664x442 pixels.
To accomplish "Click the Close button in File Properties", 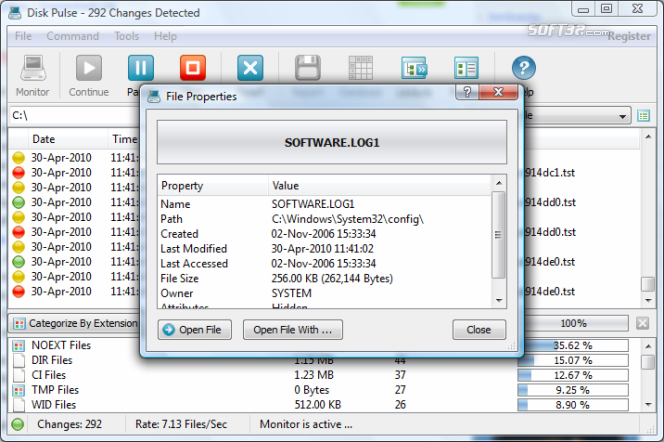I will tap(479, 330).
